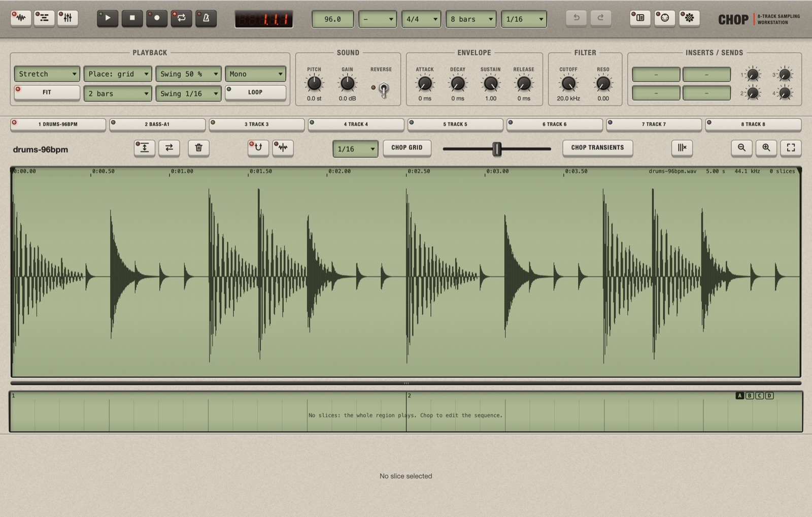Fit waveform to full view
The width and height of the screenshot is (812, 517).
tap(791, 148)
